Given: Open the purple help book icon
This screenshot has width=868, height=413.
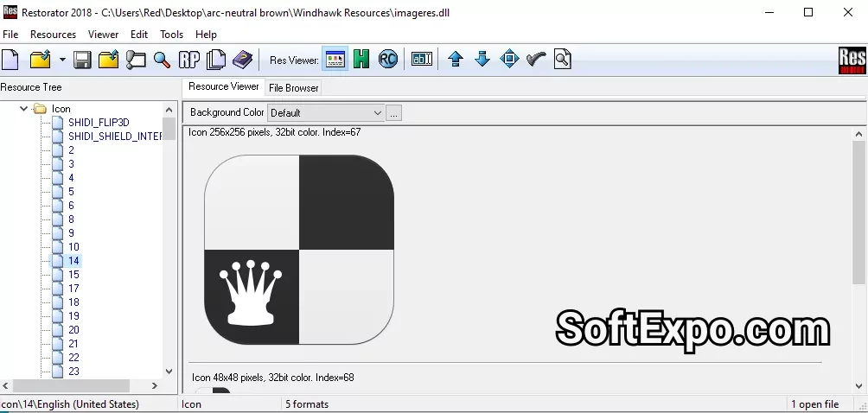Looking at the screenshot, I should (243, 60).
